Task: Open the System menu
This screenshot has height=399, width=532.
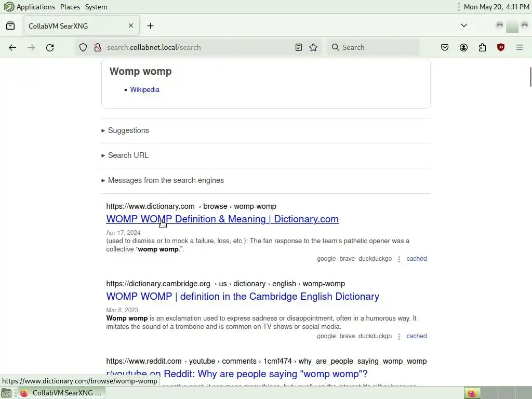Action: click(96, 7)
